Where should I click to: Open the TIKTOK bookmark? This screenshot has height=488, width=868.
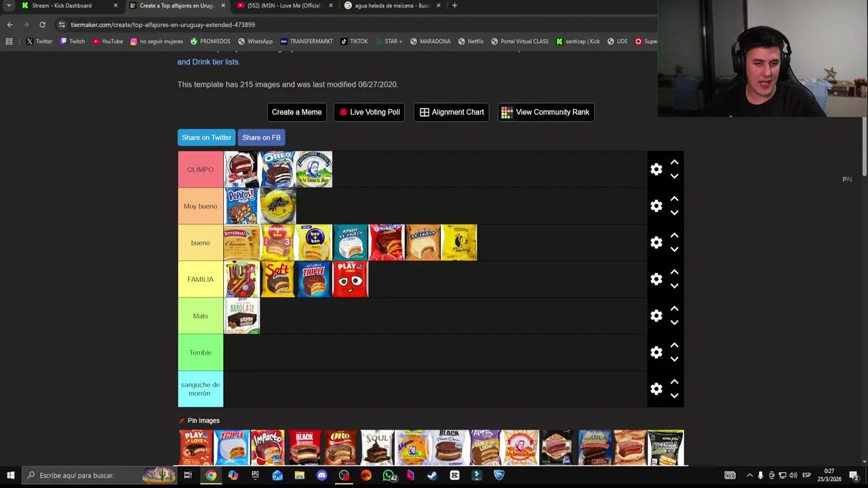click(354, 41)
